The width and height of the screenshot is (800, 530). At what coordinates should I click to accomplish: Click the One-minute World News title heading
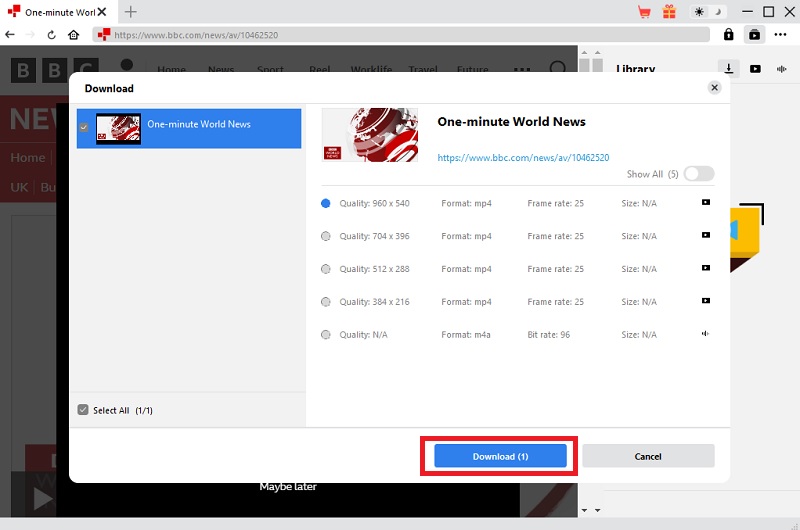pos(511,121)
